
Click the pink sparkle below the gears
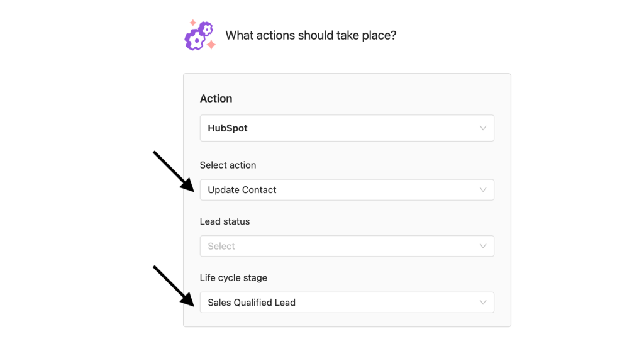pyautogui.click(x=211, y=45)
